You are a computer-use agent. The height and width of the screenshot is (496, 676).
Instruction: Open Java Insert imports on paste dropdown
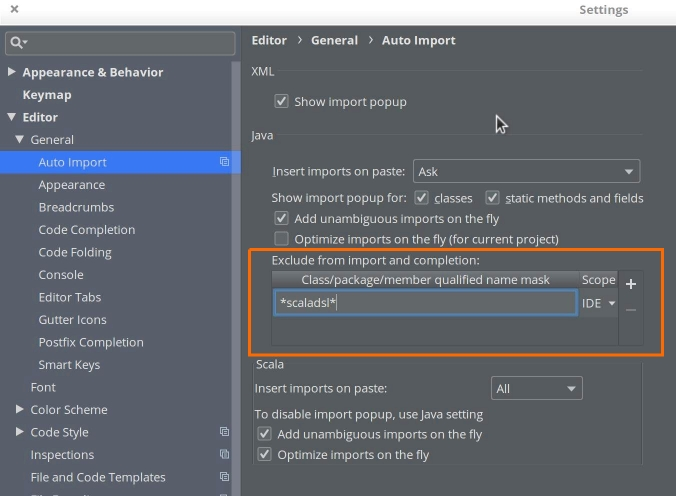click(x=526, y=171)
